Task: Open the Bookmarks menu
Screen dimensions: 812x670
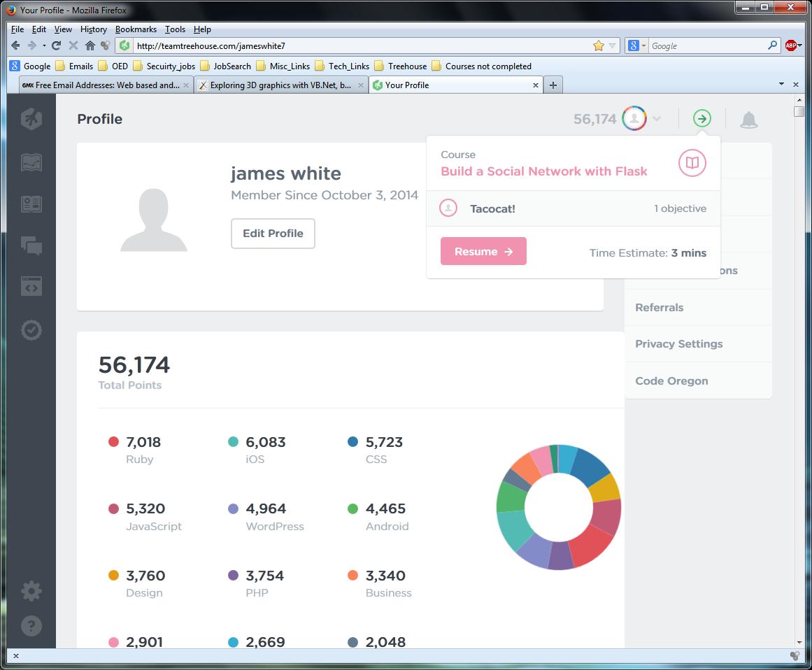Action: (x=136, y=29)
